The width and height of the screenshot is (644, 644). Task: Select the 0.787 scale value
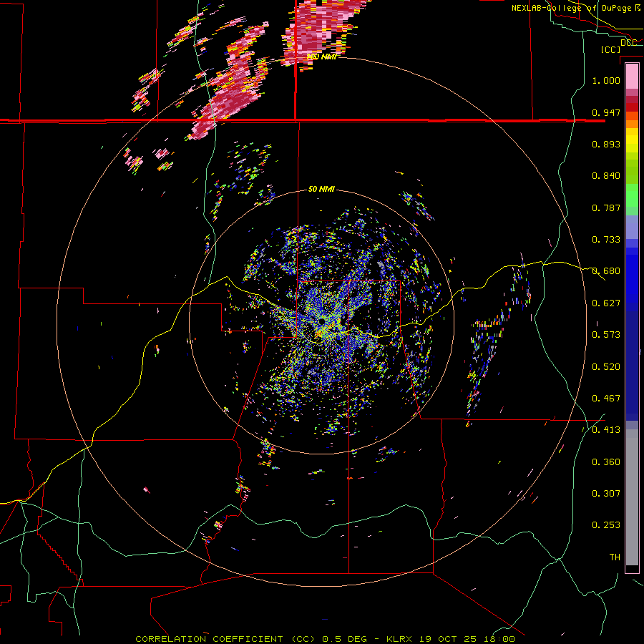tap(606, 208)
